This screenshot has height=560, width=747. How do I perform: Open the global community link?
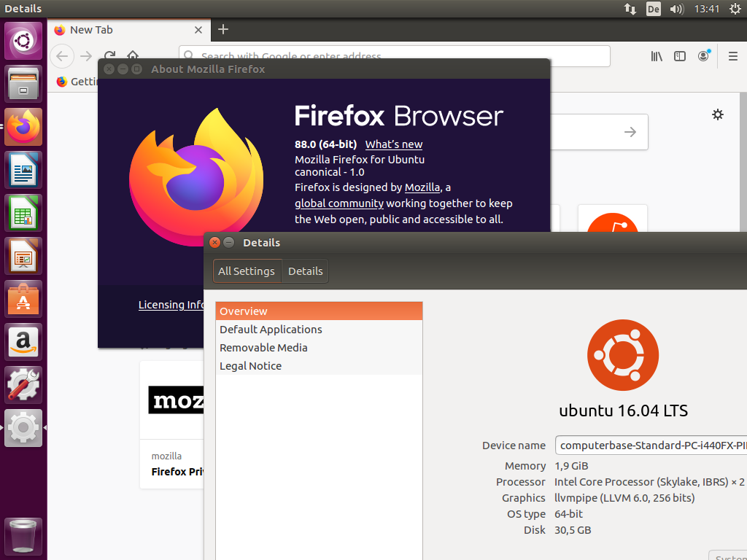tap(338, 203)
